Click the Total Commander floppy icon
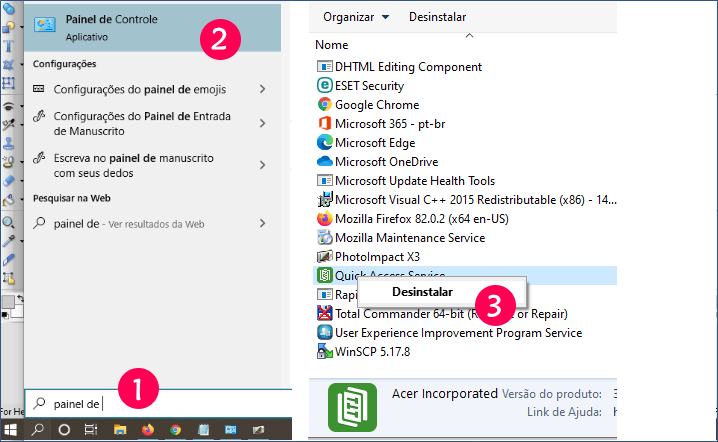 [x=324, y=313]
